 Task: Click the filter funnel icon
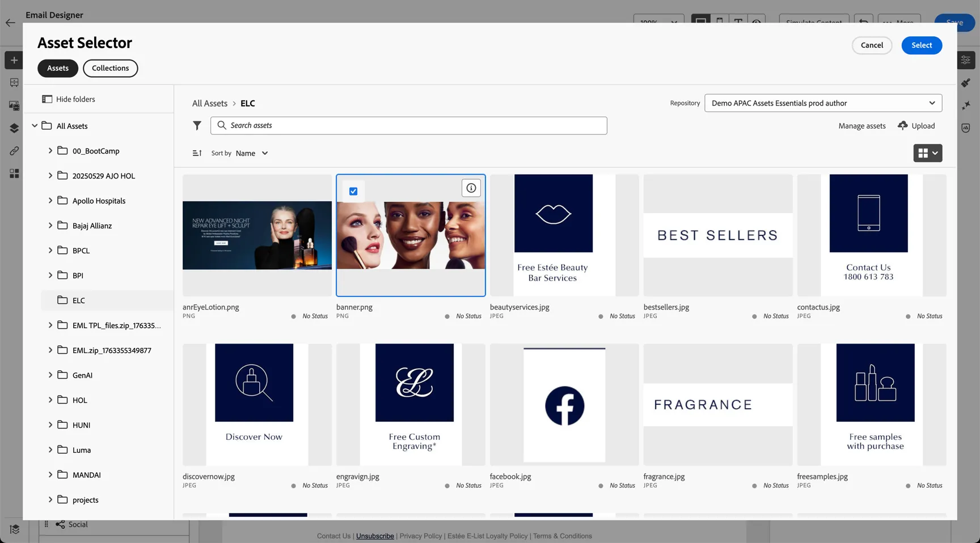point(197,126)
